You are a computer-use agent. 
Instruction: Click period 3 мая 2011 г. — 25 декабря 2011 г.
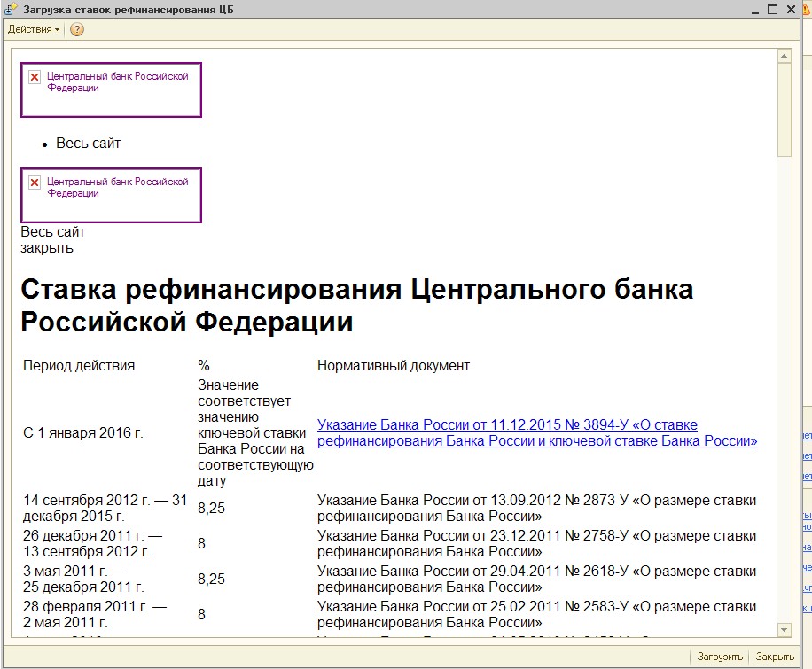coord(84,579)
